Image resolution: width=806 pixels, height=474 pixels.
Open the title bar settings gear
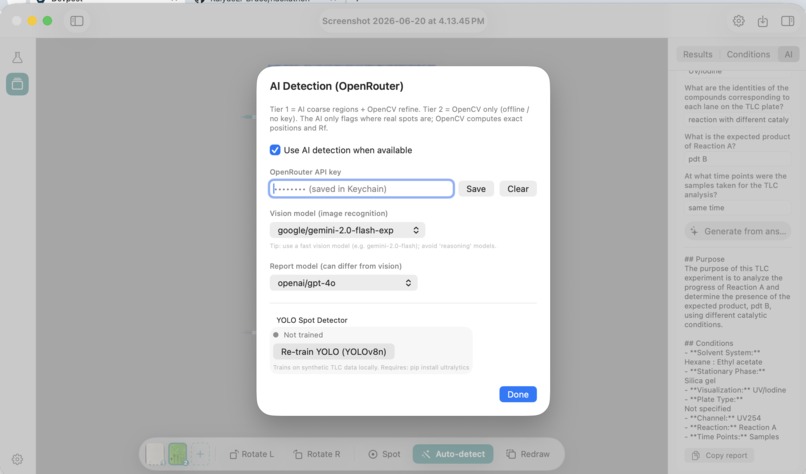coord(739,21)
